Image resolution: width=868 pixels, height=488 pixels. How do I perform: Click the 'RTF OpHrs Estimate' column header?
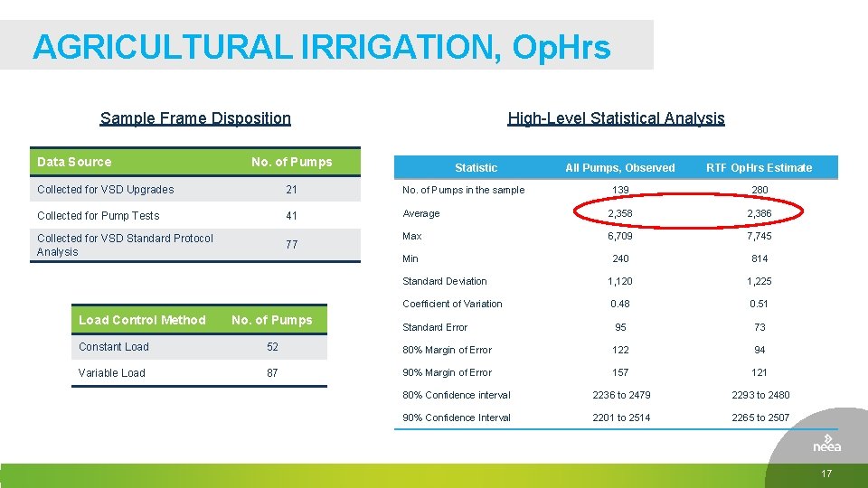point(759,168)
